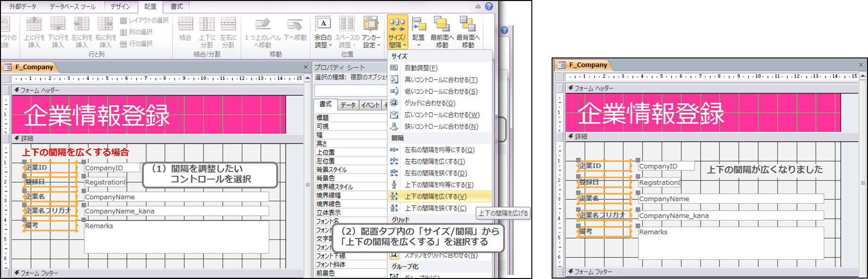Choose 上下の間隔を広くする(V) menu item
This screenshot has height=279, width=868.
point(440,197)
